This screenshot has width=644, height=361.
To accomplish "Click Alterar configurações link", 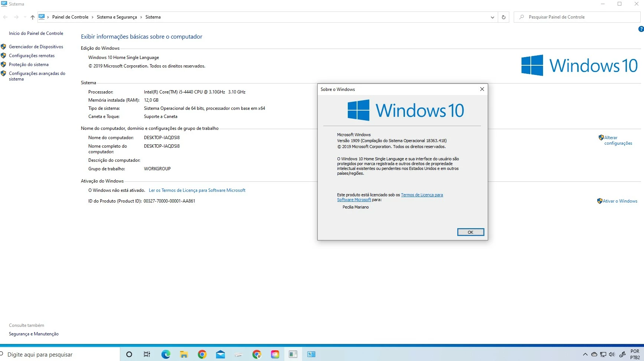I will (618, 140).
